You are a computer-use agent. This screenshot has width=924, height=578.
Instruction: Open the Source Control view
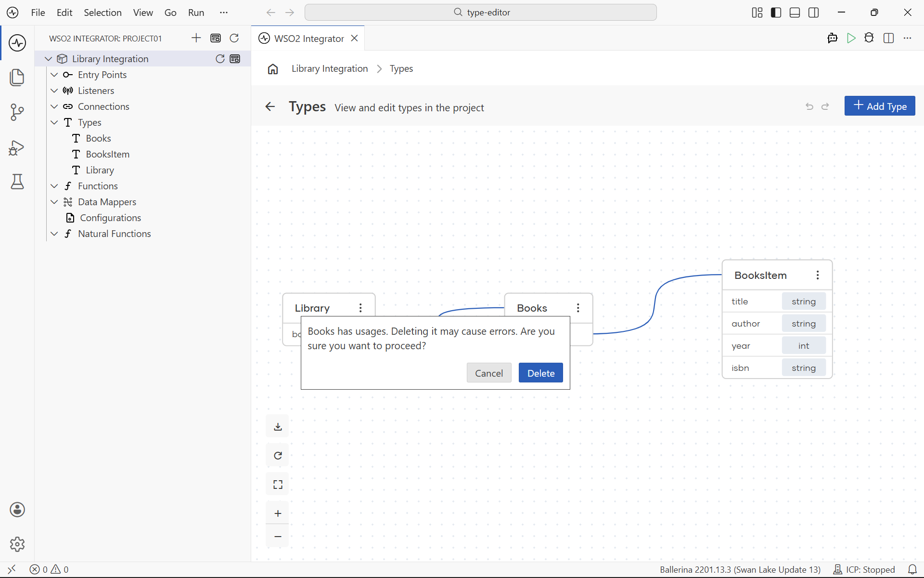[x=17, y=112]
